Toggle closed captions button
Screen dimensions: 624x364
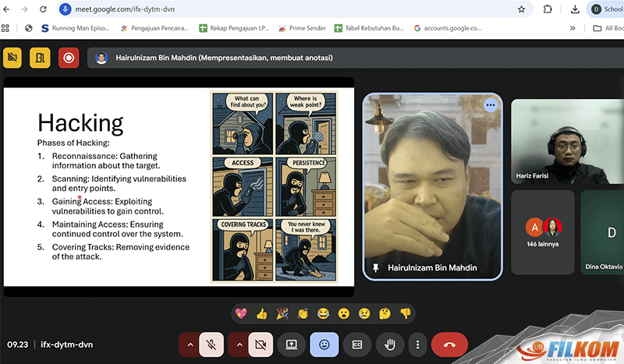(357, 344)
